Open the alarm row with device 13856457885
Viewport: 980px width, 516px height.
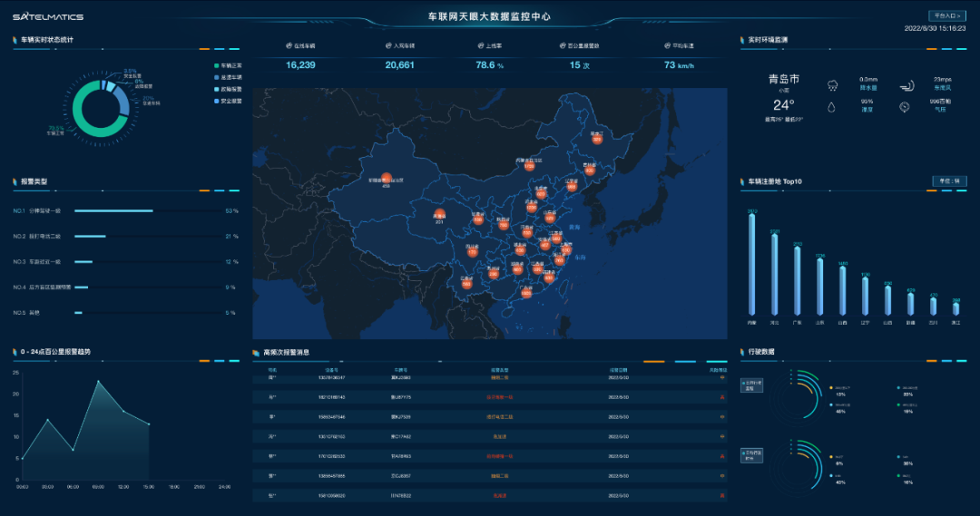(x=489, y=476)
